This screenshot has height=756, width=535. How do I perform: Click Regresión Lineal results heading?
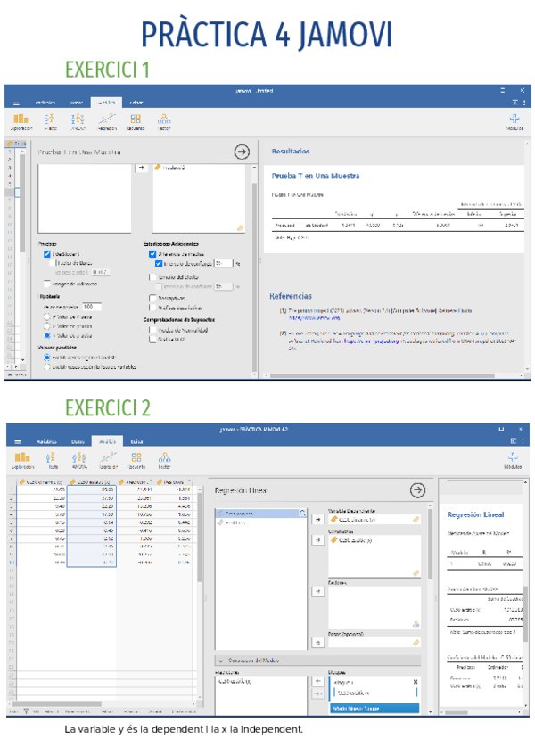475,514
